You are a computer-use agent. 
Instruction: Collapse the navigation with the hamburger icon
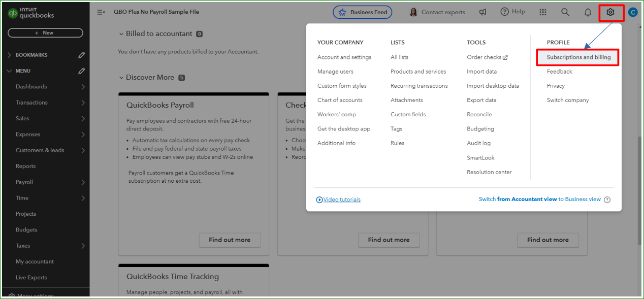coord(101,12)
